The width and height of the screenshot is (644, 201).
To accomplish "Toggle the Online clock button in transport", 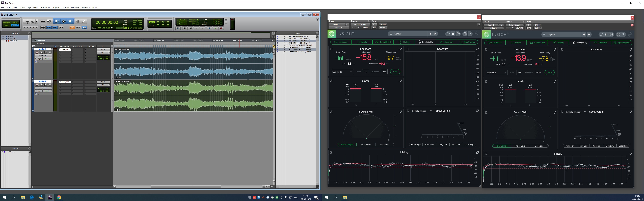I will coord(178,28).
